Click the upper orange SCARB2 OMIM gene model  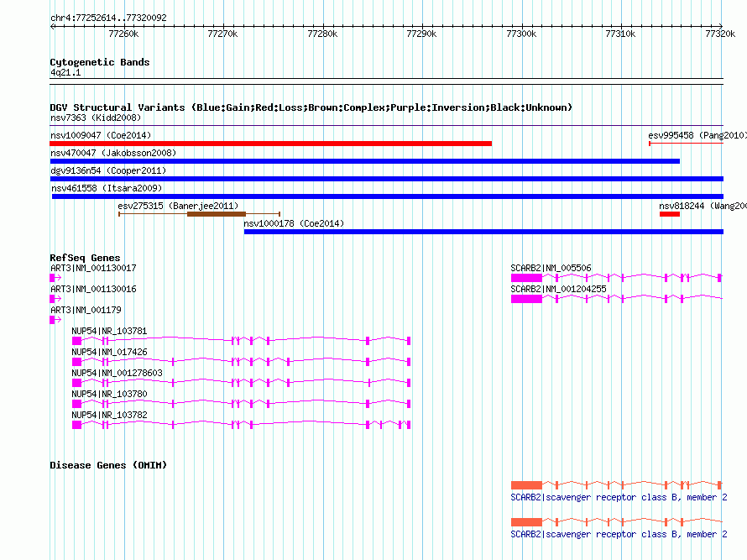tap(616, 485)
